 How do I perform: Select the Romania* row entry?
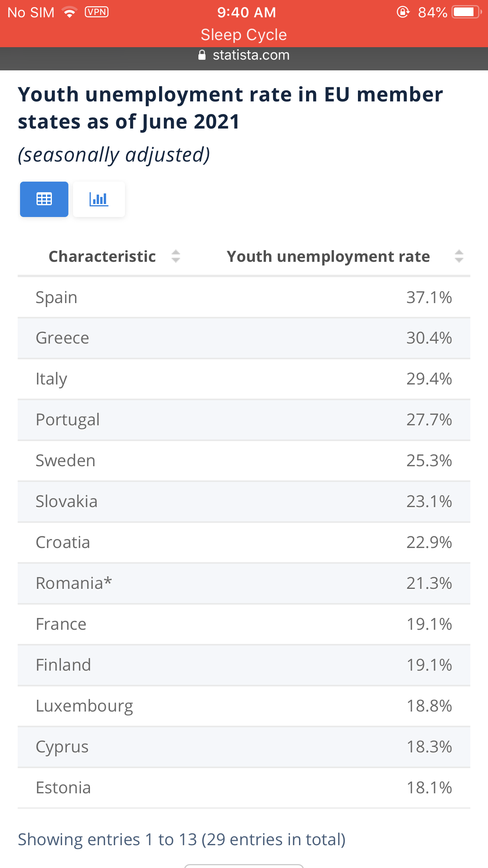244,583
